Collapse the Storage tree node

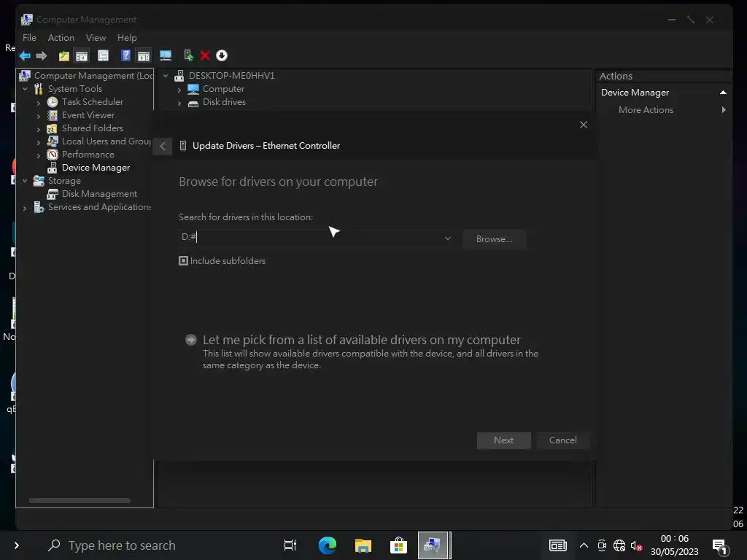25,181
